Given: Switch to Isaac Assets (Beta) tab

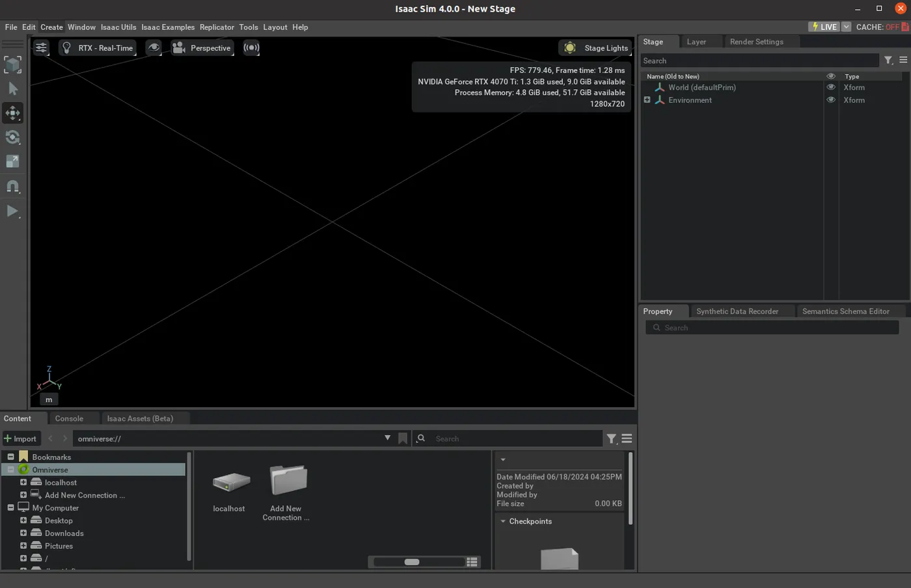Looking at the screenshot, I should 140,419.
